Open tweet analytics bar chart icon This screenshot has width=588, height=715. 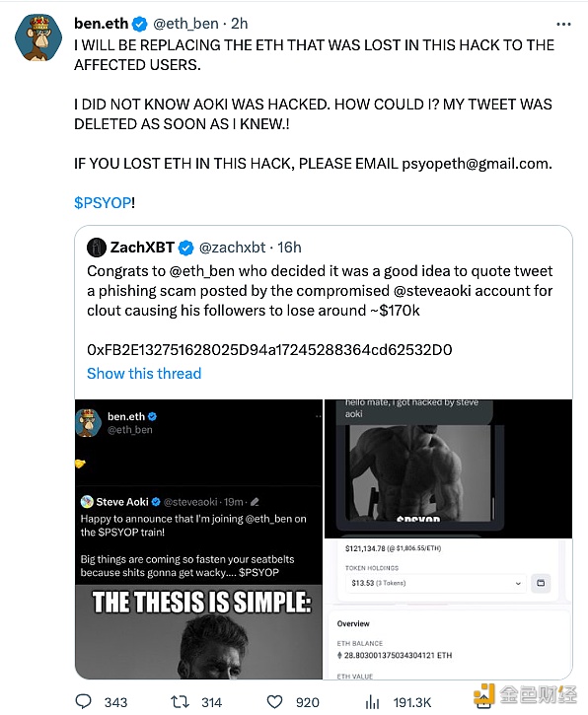(372, 702)
